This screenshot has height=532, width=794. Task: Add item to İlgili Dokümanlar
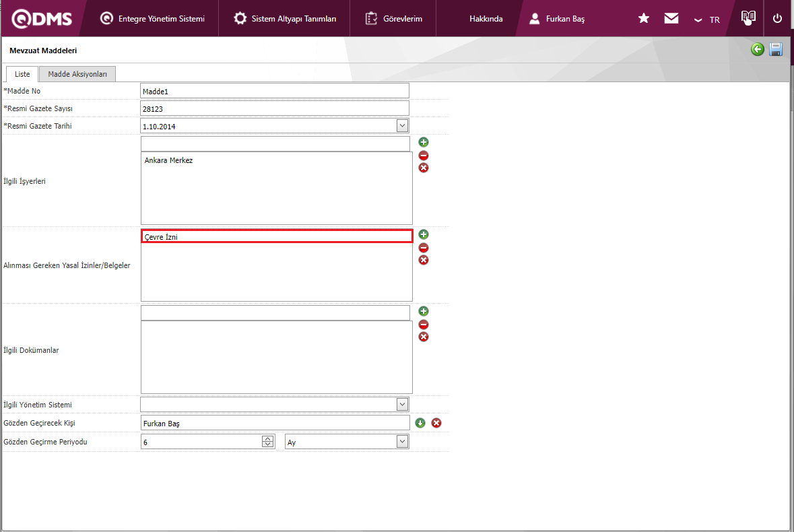424,311
